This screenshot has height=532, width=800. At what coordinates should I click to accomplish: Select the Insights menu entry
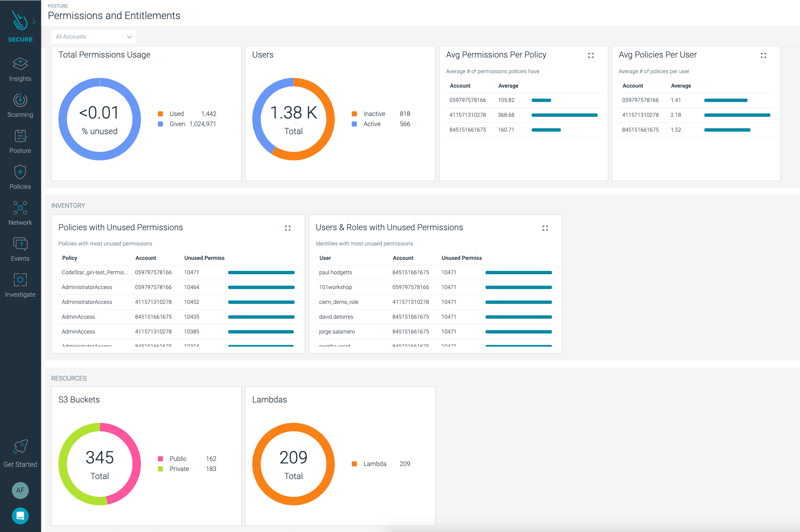(20, 78)
